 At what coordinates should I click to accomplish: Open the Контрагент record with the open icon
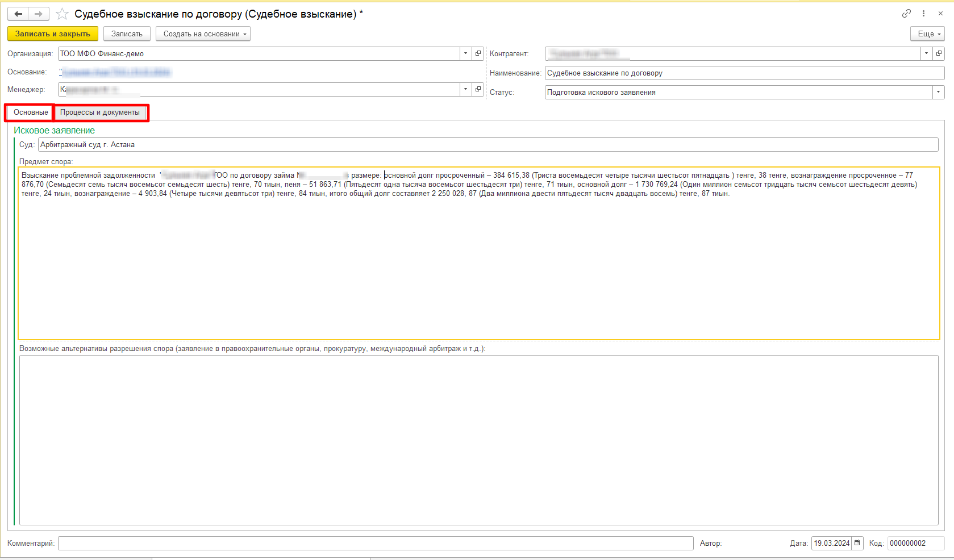pos(939,53)
